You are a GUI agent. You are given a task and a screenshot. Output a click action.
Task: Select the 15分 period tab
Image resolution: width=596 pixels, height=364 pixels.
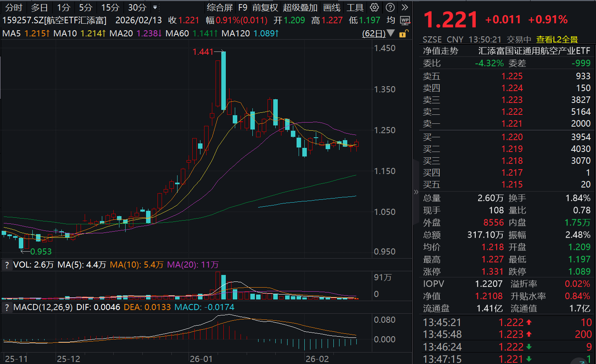[x=110, y=7]
